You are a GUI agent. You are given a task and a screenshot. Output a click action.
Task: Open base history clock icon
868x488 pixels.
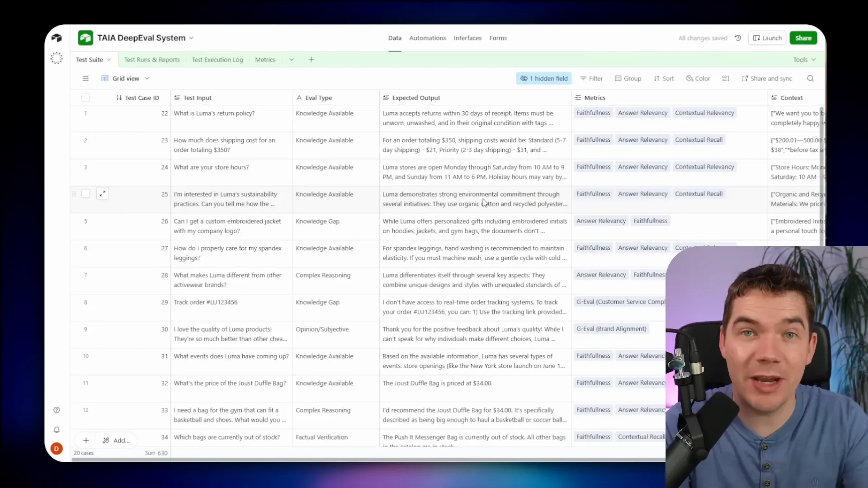(x=738, y=38)
